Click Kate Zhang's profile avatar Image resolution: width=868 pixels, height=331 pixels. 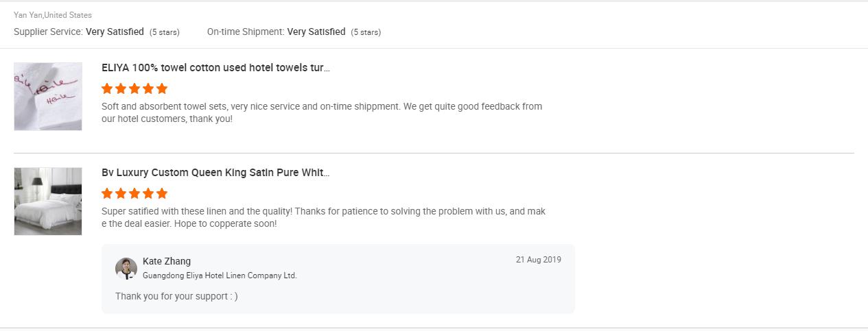click(126, 269)
